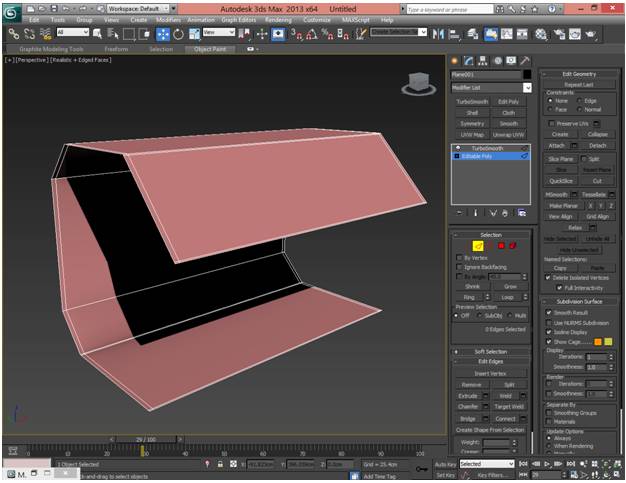Activate the Select and Move tool

pos(162,34)
